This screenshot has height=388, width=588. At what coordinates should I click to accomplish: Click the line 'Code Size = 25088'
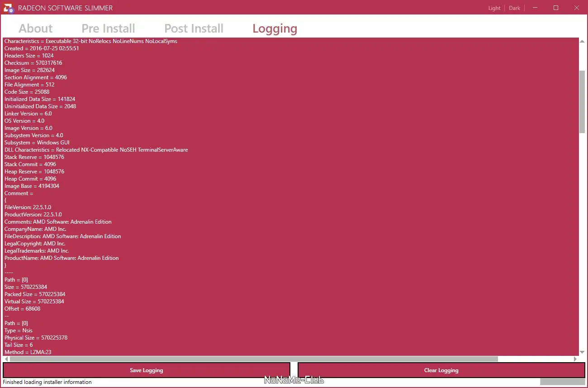[27, 92]
